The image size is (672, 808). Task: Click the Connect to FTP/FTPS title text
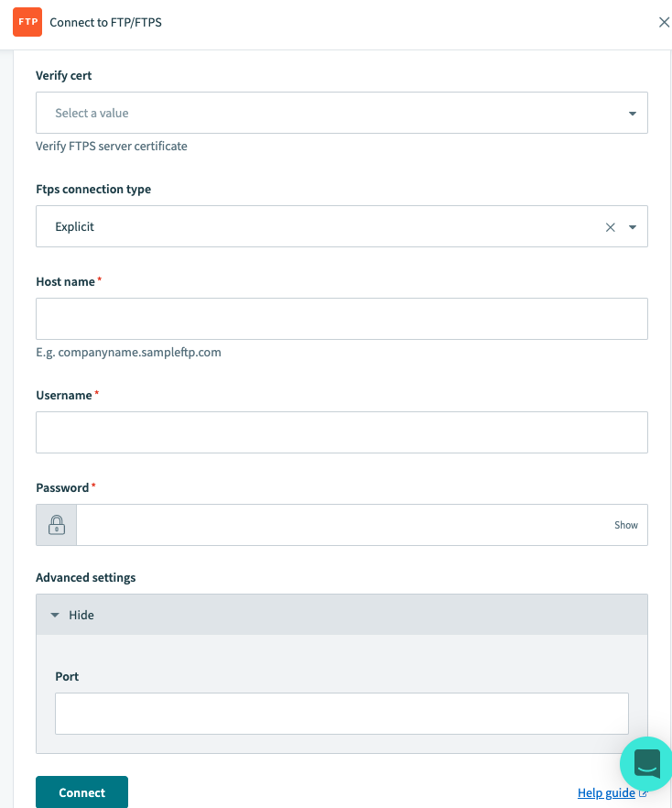click(105, 22)
